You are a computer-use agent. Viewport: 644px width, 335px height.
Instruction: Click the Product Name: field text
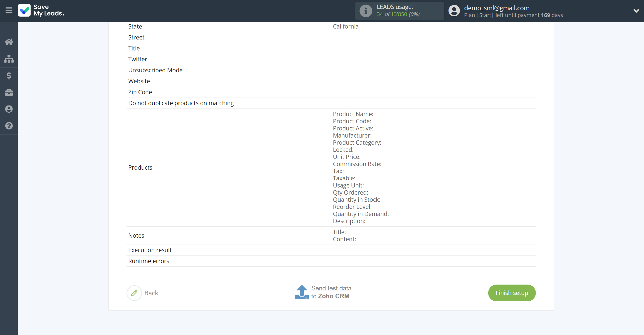pos(353,114)
